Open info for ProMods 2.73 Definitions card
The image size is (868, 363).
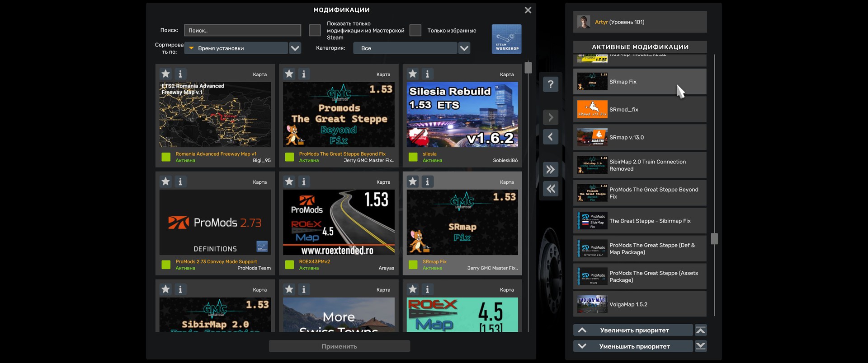180,181
